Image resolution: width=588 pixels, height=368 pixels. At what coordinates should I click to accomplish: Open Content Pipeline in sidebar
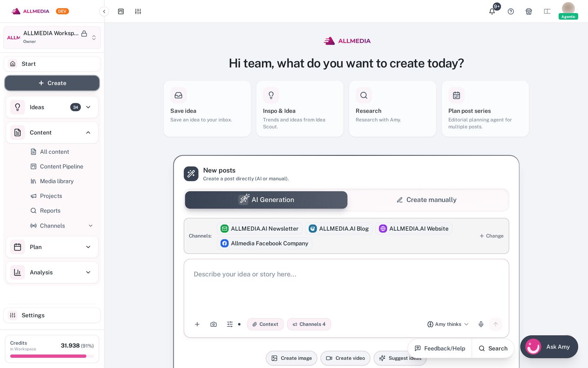pos(62,166)
